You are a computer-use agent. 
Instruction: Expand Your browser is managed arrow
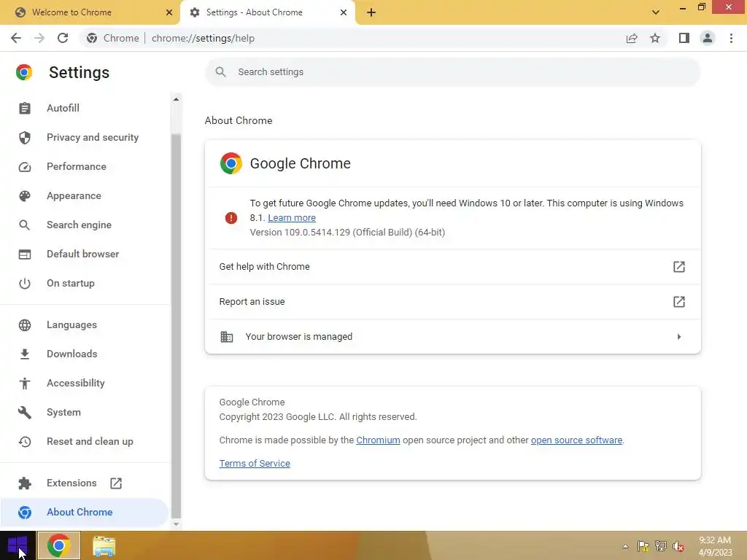click(x=679, y=337)
